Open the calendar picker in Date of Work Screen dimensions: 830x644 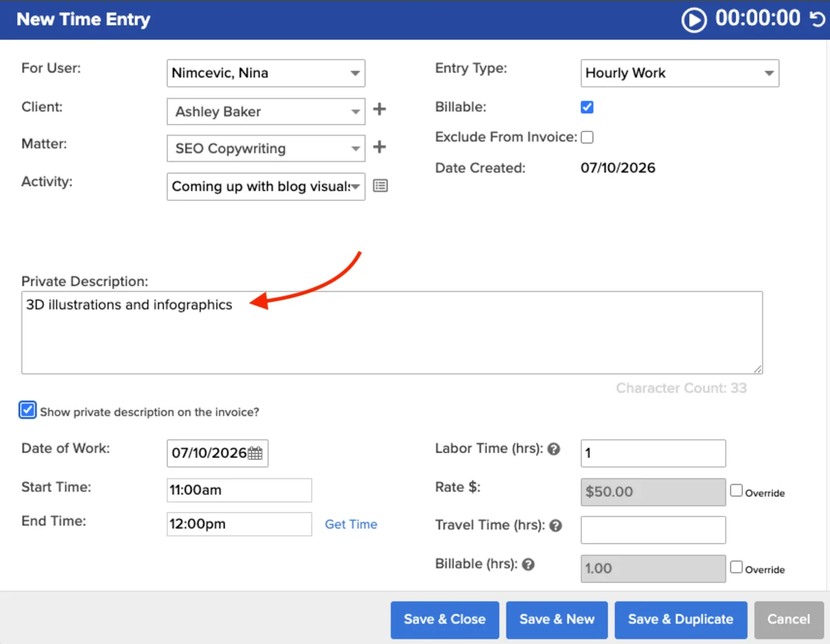pyautogui.click(x=255, y=454)
